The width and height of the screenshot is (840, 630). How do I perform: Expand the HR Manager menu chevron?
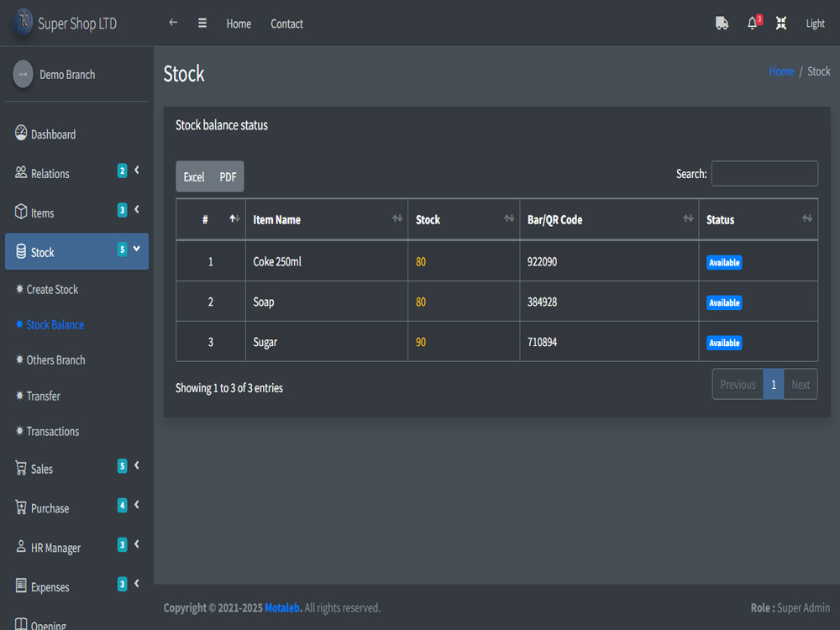coord(137,544)
